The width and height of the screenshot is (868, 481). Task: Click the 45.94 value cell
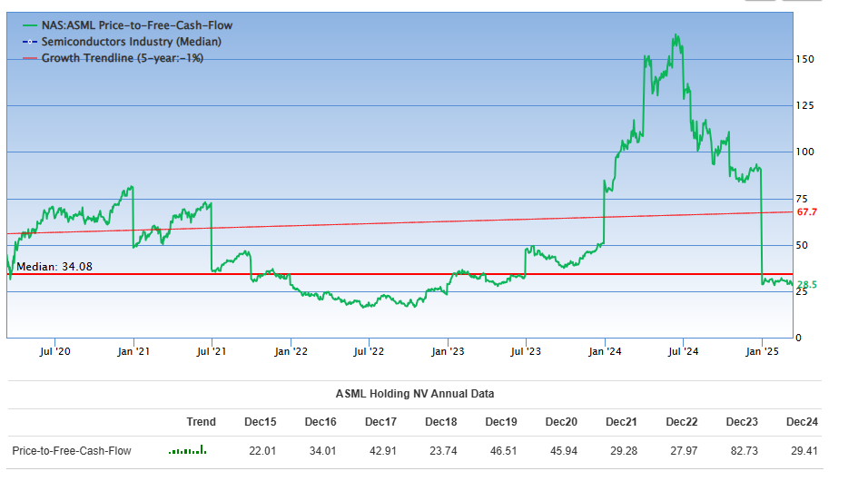pos(564,451)
